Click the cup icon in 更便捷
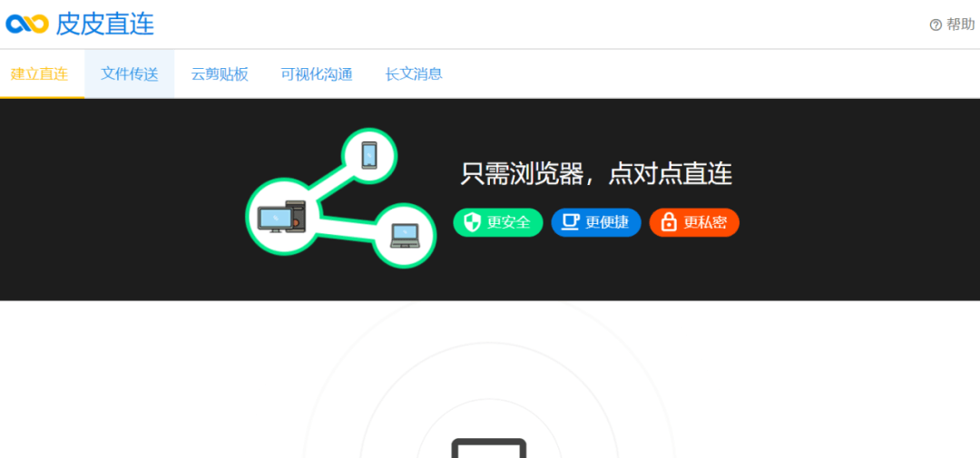The width and height of the screenshot is (980, 458). point(570,222)
